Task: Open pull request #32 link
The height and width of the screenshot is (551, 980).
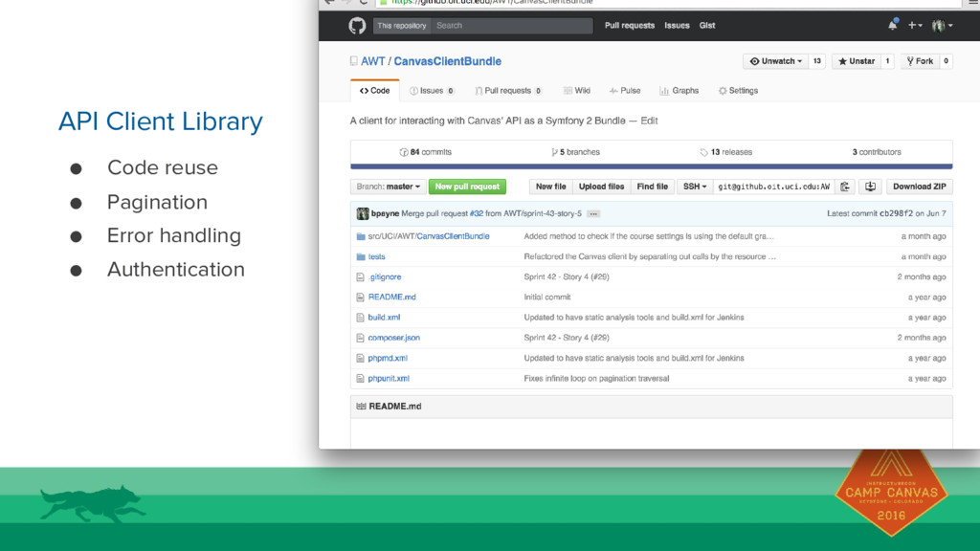Action: point(477,213)
